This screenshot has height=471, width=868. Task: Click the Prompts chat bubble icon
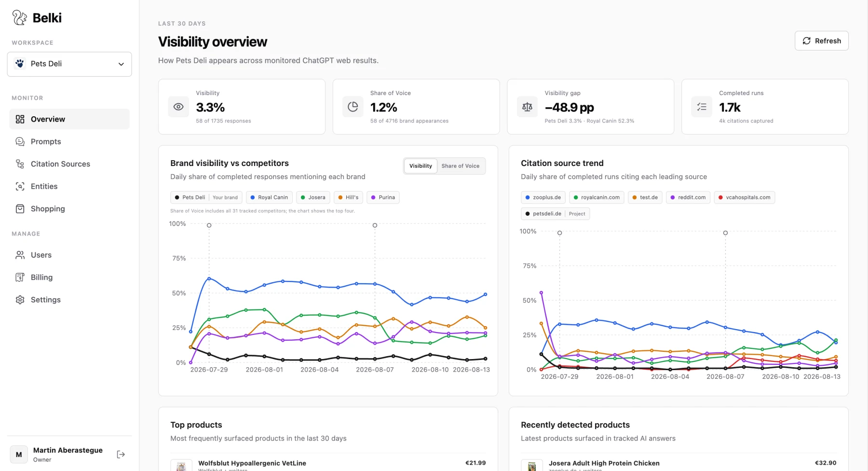pyautogui.click(x=20, y=141)
